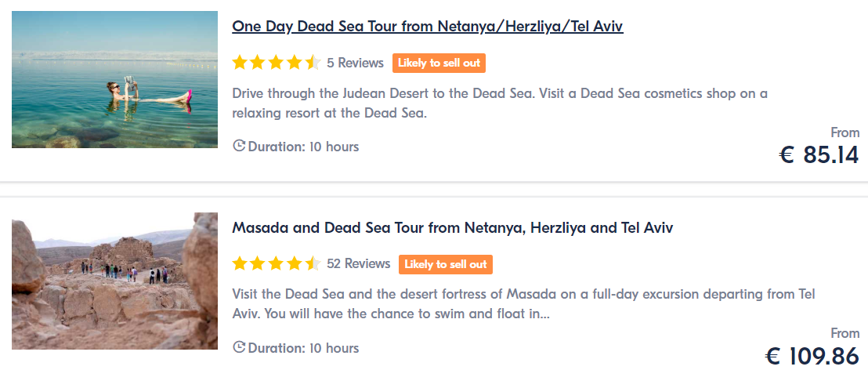
Task: Open the 52 Reviews link
Action: (358, 263)
